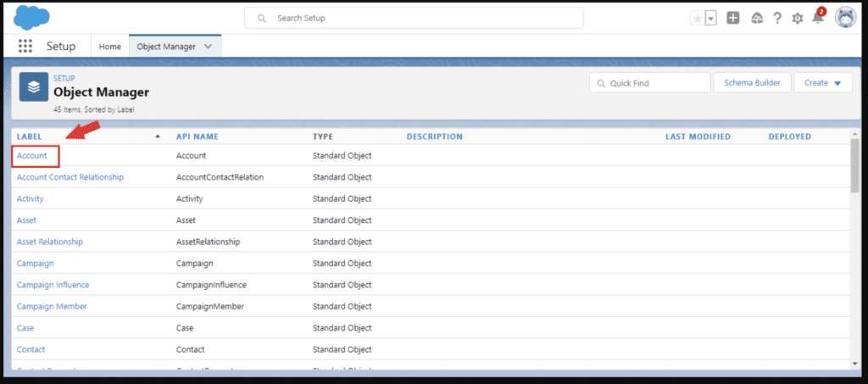Open the Activity object link
The height and width of the screenshot is (384, 868).
point(30,198)
